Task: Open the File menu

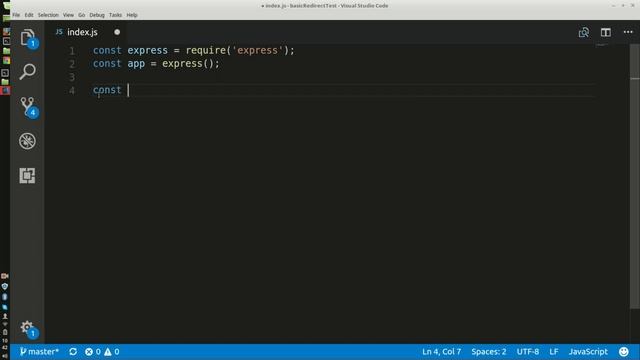Action: click(16, 15)
